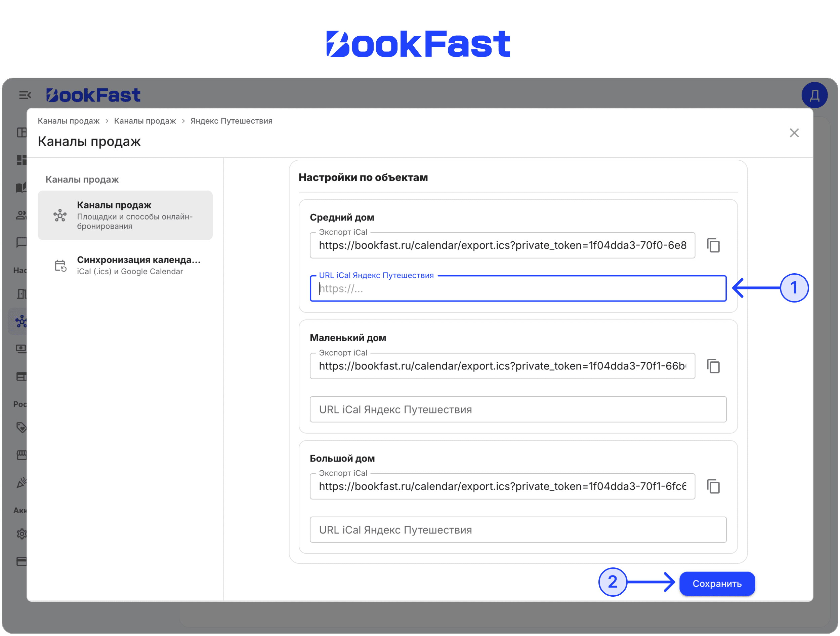Image resolution: width=840 pixels, height=636 pixels.
Task: Copy the Средний дом iCal export link
Action: [713, 245]
